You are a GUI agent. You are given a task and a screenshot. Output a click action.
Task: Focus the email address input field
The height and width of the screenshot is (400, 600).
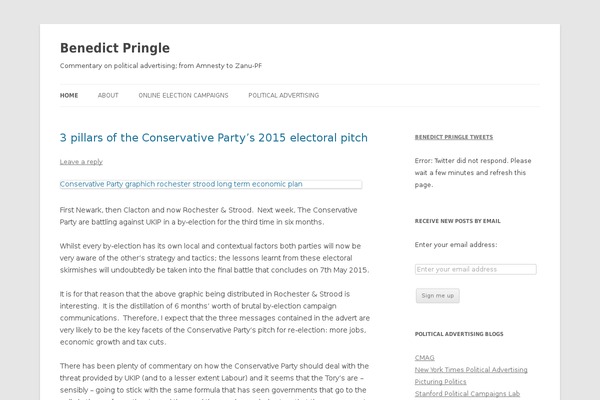475,269
